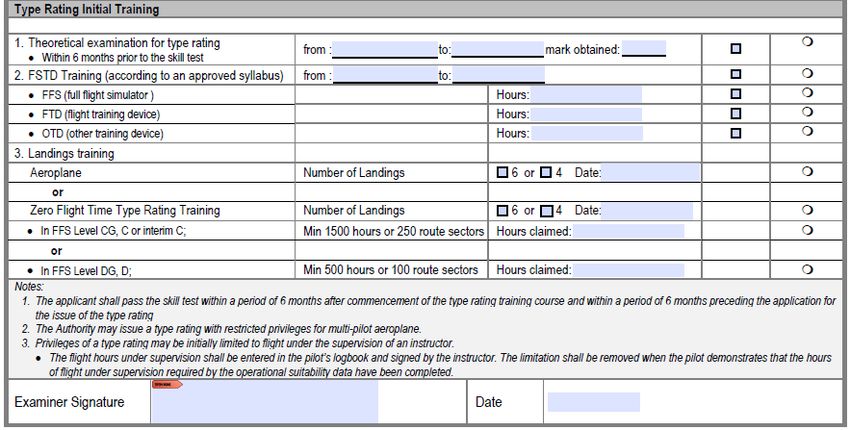Tick the FFS full flight simulator checkbox

[x=736, y=94]
